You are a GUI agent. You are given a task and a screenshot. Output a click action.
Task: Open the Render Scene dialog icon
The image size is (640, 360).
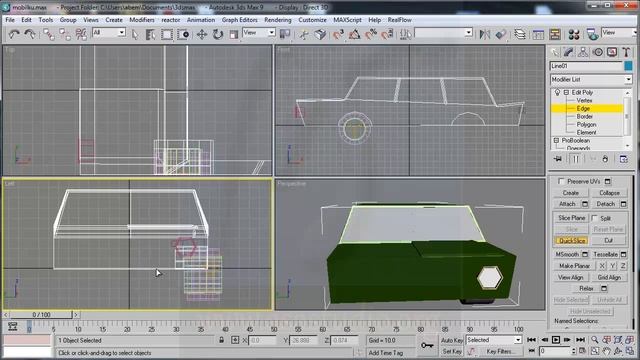(592, 35)
